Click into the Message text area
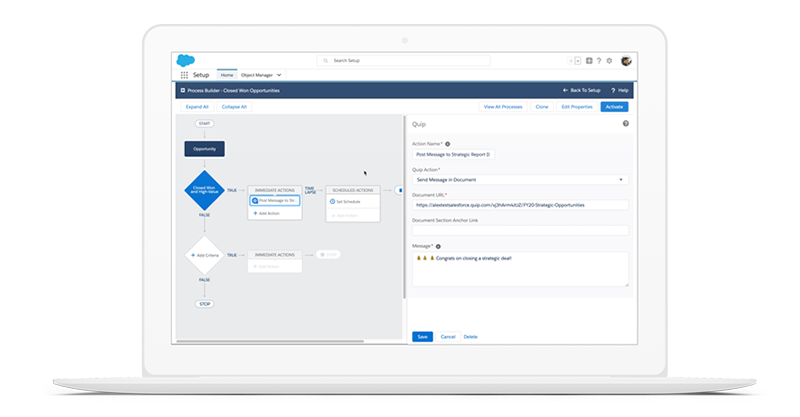This screenshot has height=417, width=800. 520,269
